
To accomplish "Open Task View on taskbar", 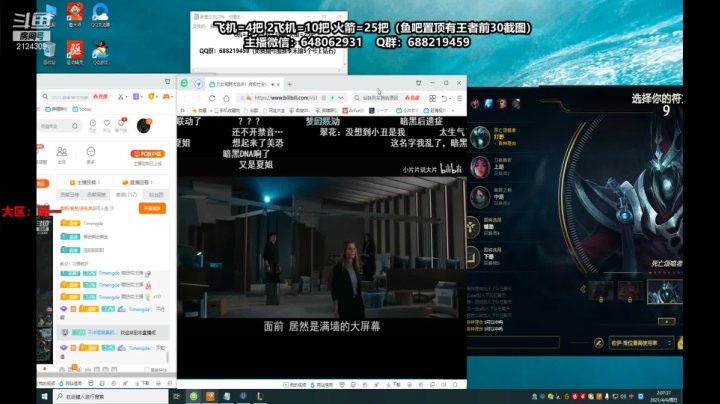I will [x=176, y=396].
